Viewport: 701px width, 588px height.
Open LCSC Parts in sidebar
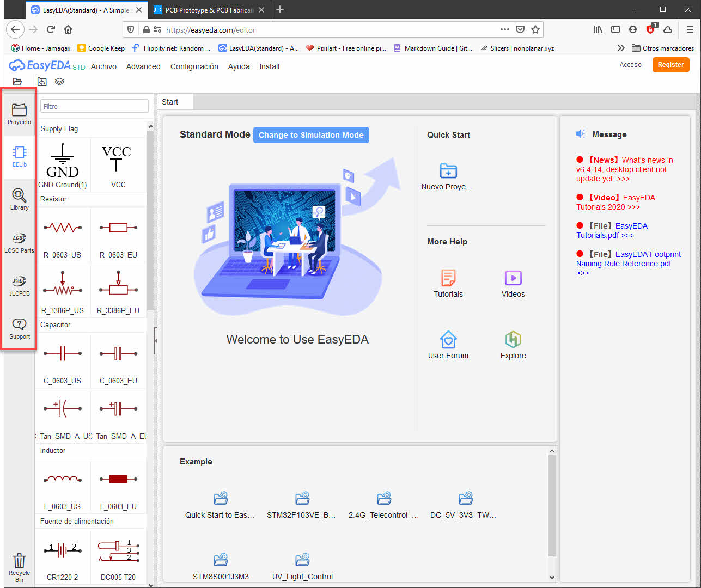(19, 243)
